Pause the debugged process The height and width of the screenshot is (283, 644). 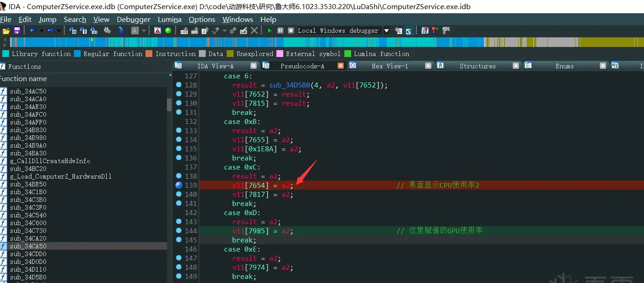coord(280,31)
